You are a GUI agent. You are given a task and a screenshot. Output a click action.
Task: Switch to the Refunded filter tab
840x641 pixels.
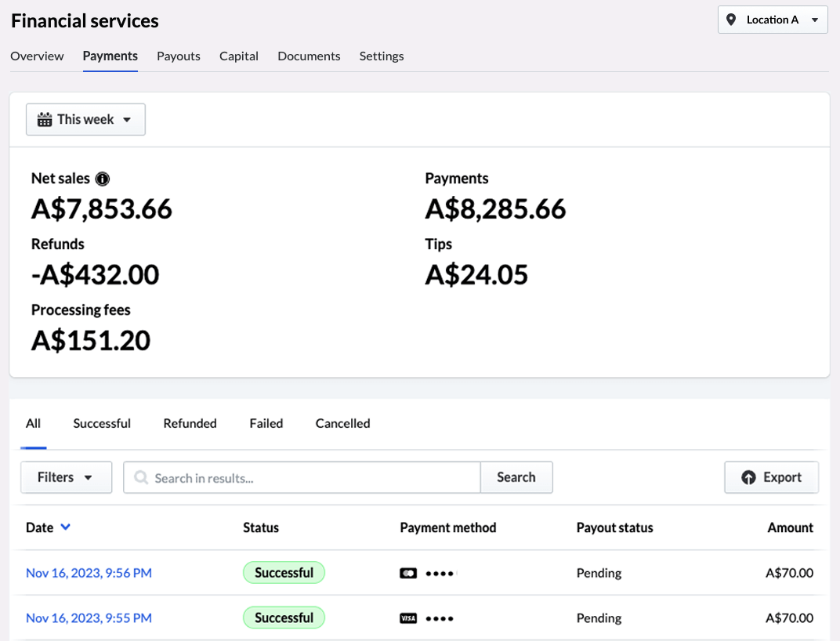pyautogui.click(x=190, y=423)
